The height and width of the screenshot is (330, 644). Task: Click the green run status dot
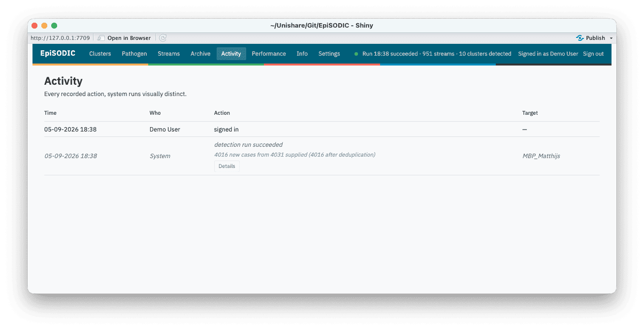(356, 54)
